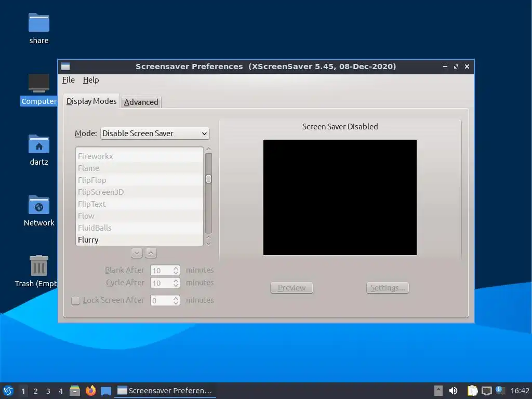Image resolution: width=532 pixels, height=399 pixels.
Task: Switch to the Advanced tab
Action: [x=141, y=102]
